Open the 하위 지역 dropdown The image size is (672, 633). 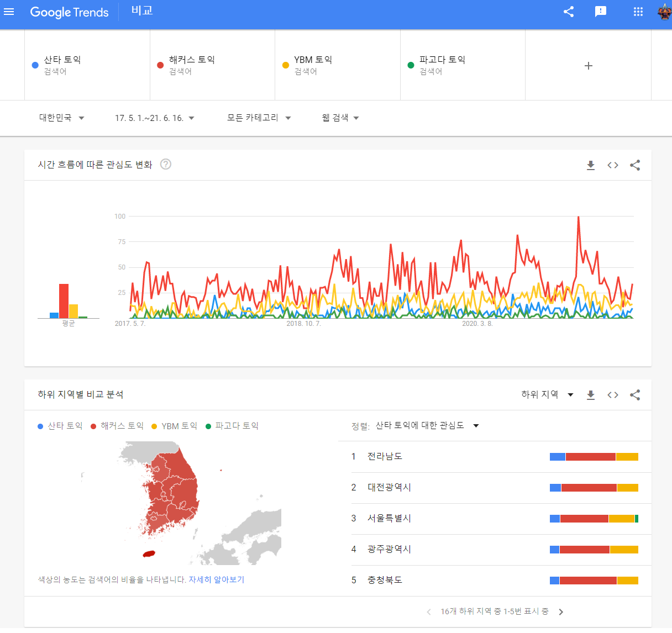tap(548, 394)
